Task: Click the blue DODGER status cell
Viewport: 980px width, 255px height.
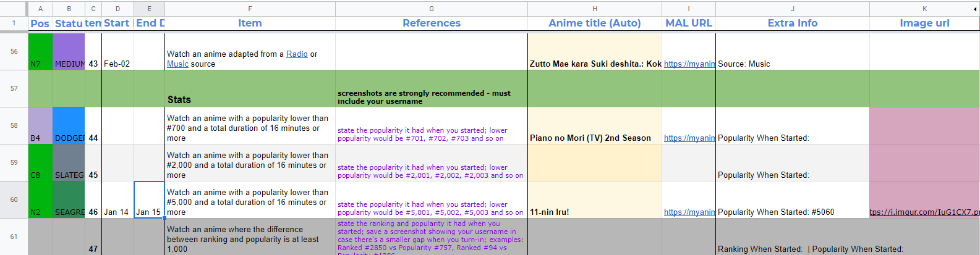Action: click(x=69, y=125)
